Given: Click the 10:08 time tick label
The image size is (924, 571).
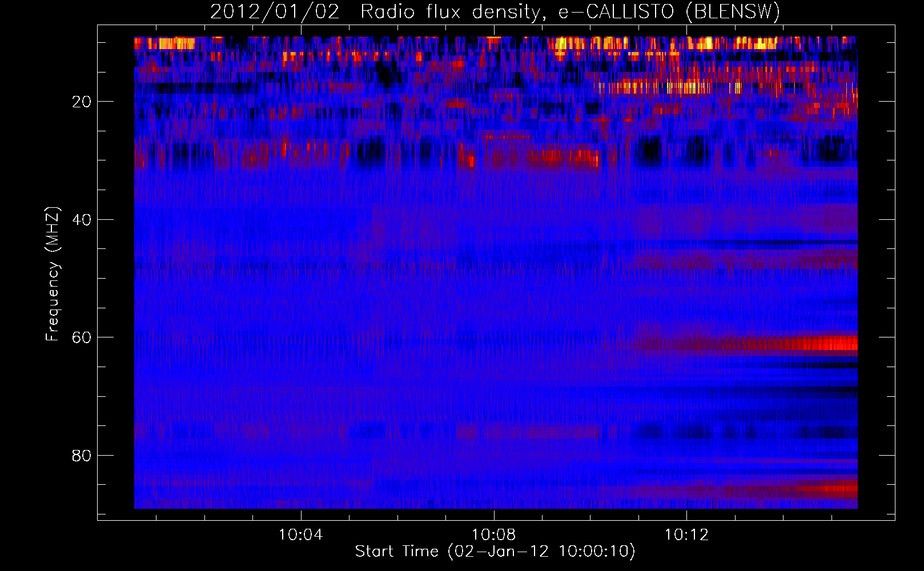Looking at the screenshot, I should tap(493, 535).
